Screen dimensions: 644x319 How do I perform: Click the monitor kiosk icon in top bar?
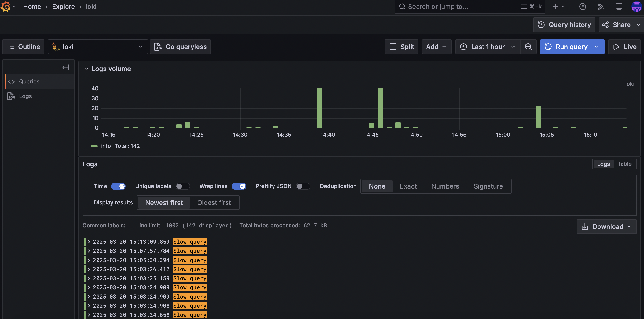tap(619, 7)
